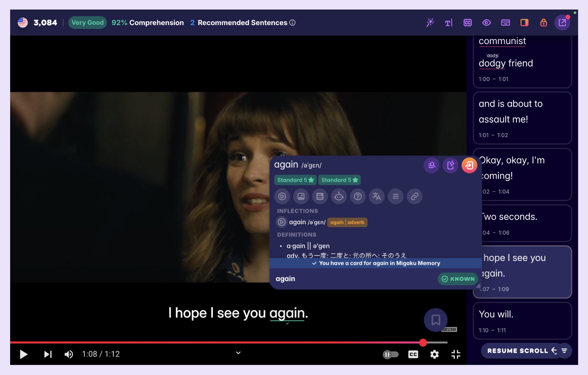Click the link icon in dictionary popup
Viewport: 588px width, 375px height.
pyautogui.click(x=414, y=196)
